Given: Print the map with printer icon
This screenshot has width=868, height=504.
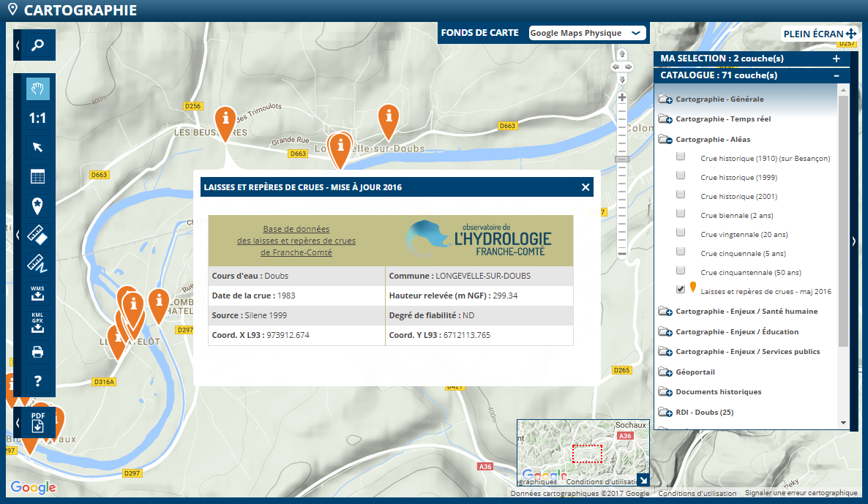Looking at the screenshot, I should pyautogui.click(x=38, y=352).
